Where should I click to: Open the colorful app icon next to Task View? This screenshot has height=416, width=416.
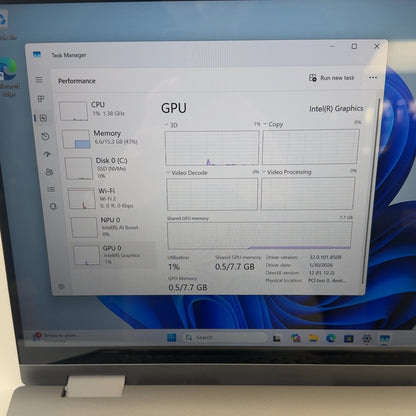pyautogui.click(x=295, y=338)
